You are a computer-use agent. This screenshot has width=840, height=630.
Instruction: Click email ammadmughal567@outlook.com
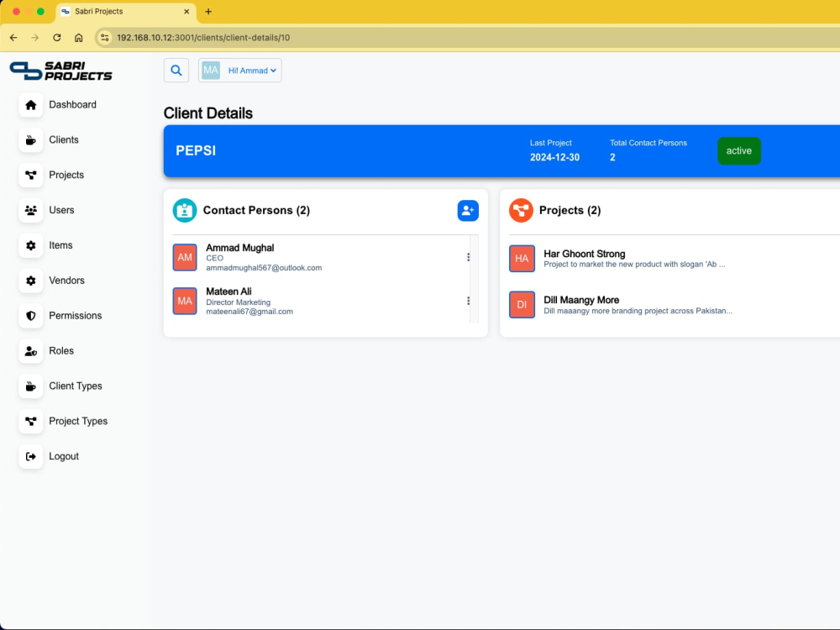click(264, 268)
